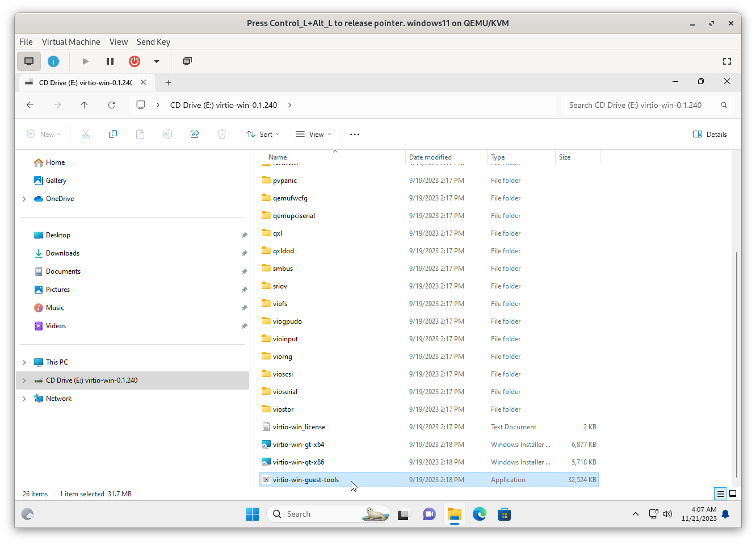Open the New item dropdown
756x544 pixels.
click(x=44, y=135)
